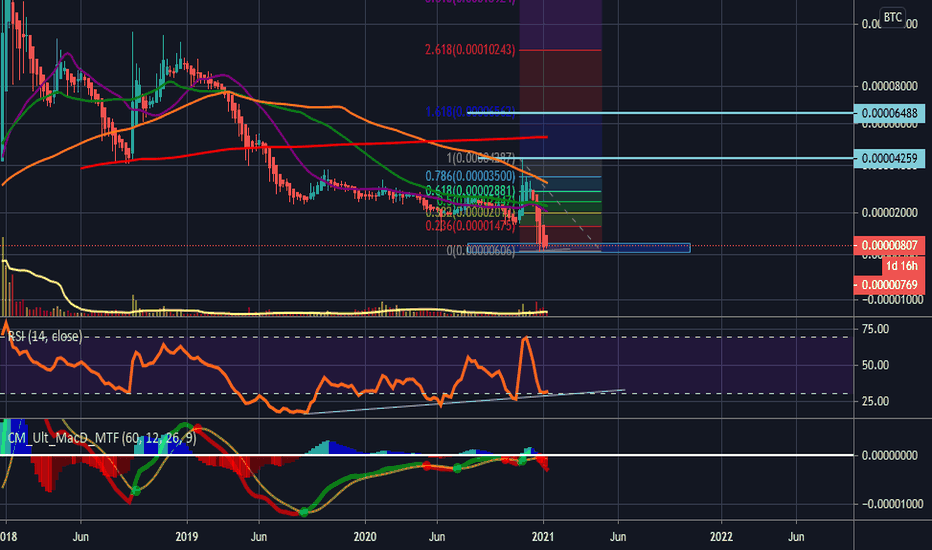Image resolution: width=932 pixels, height=550 pixels.
Task: Click the 0.00008000 price axis value
Action: click(889, 86)
